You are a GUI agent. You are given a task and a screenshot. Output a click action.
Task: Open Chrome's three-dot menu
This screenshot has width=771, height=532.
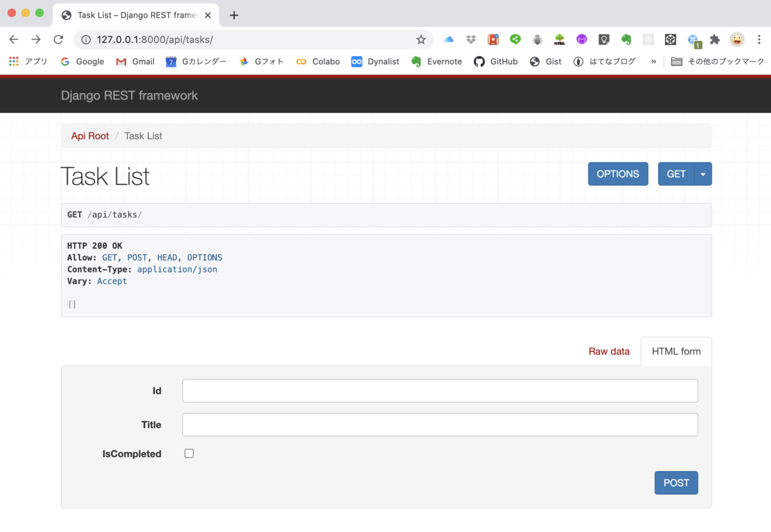coord(759,39)
